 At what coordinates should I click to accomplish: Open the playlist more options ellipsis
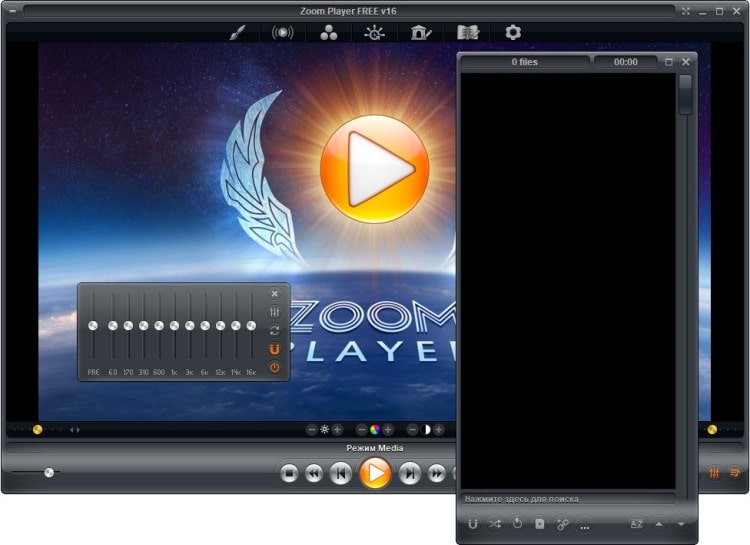[585, 525]
